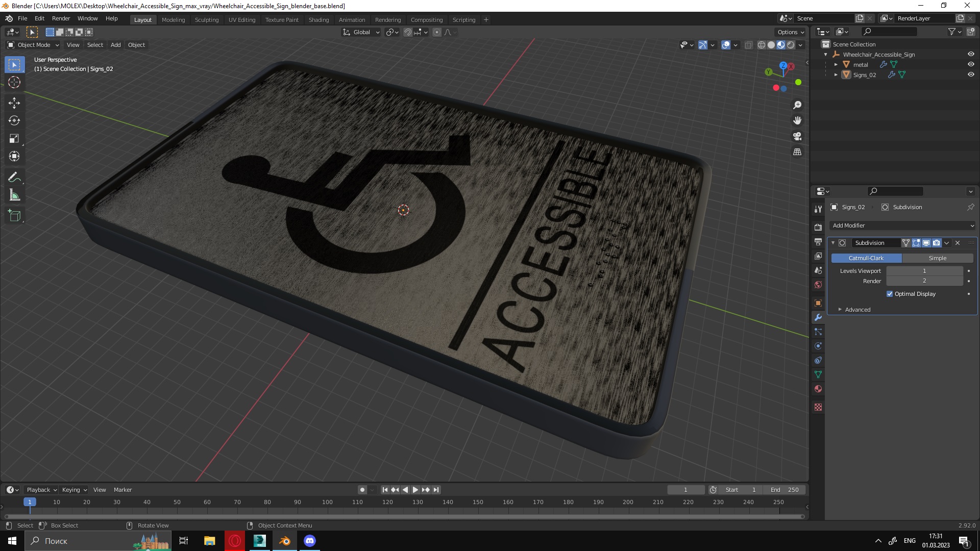This screenshot has height=551, width=980.
Task: Select the Annotate tool
Action: 14,178
